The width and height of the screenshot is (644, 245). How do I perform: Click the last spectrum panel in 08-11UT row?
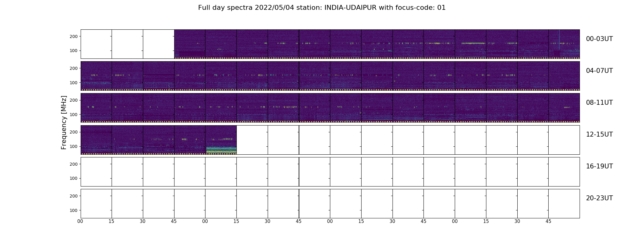[564, 108]
